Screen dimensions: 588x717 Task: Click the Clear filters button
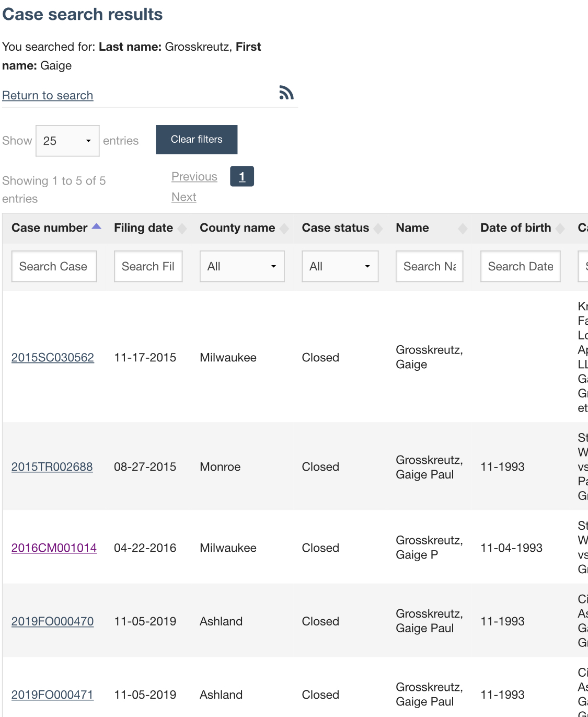pos(197,140)
